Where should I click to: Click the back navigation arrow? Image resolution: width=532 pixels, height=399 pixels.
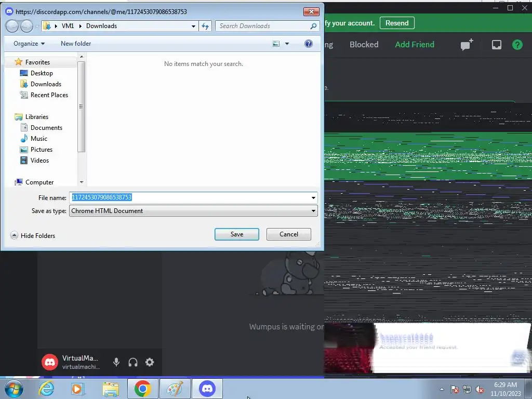point(12,26)
